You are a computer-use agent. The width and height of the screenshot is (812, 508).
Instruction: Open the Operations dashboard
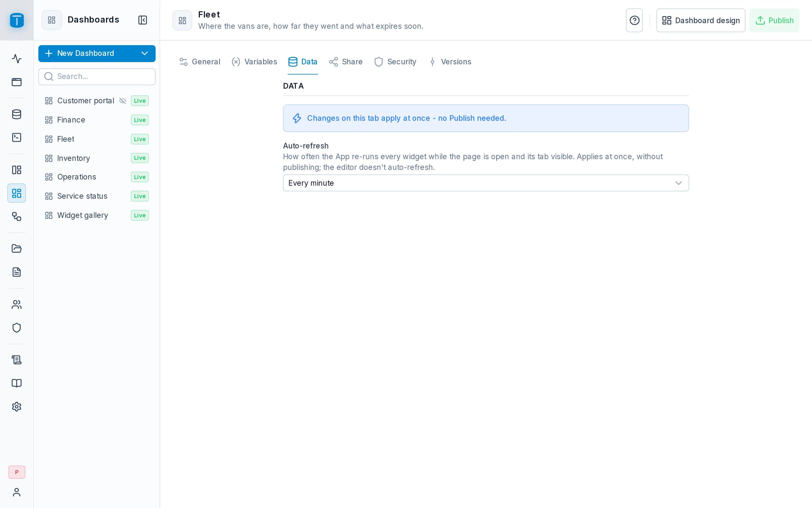[97, 177]
